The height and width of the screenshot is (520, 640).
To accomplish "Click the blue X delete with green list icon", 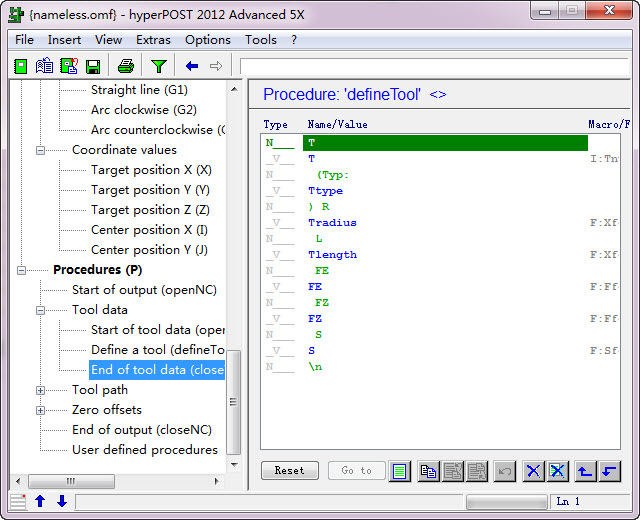I will pos(557,471).
